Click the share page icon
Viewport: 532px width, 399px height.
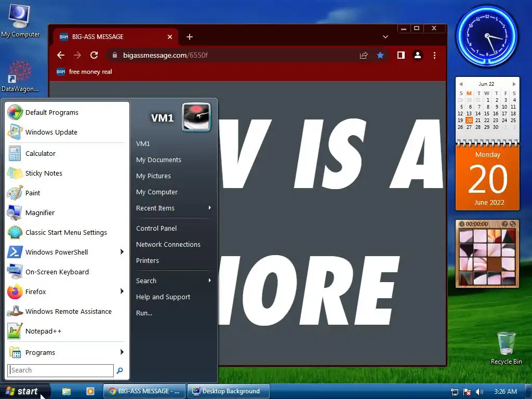click(x=364, y=55)
